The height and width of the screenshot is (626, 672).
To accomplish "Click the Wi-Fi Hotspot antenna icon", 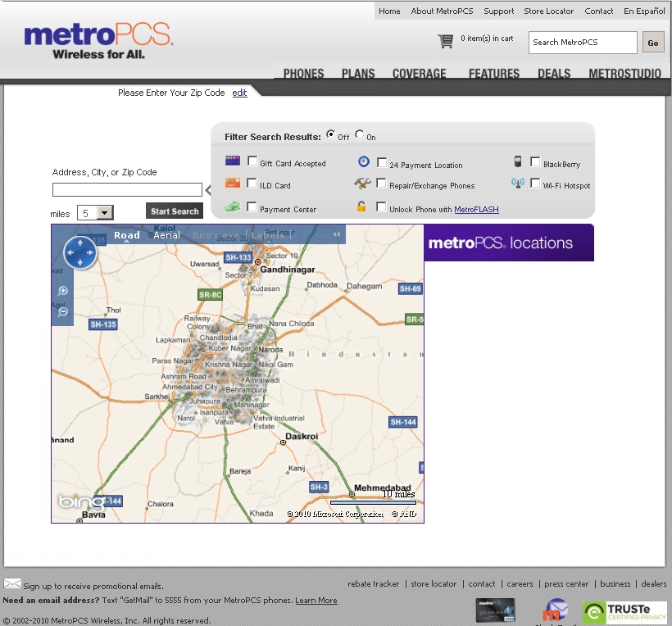I will coord(518,184).
